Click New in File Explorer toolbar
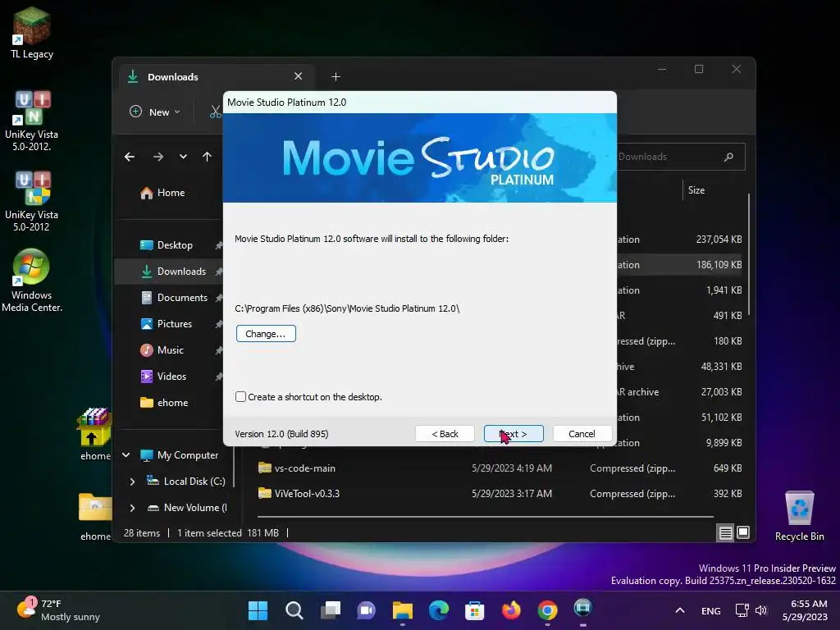840x630 pixels. point(155,112)
